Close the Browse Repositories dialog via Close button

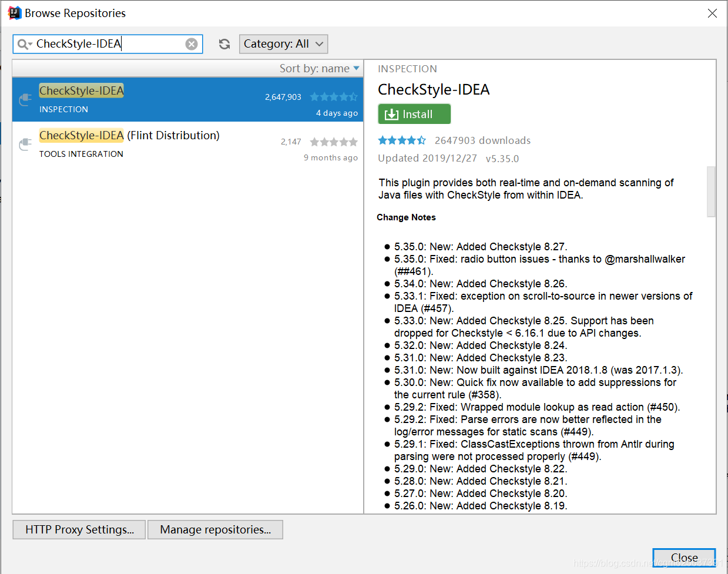[684, 558]
